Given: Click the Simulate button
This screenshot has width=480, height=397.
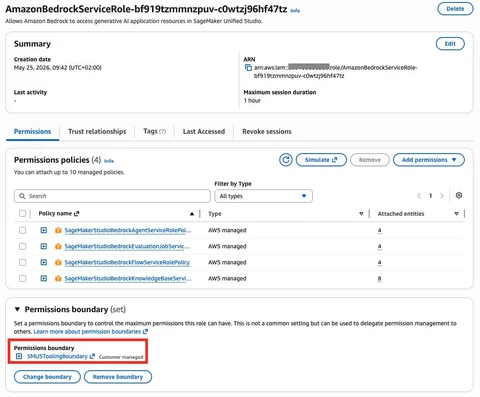Looking at the screenshot, I should tap(321, 160).
